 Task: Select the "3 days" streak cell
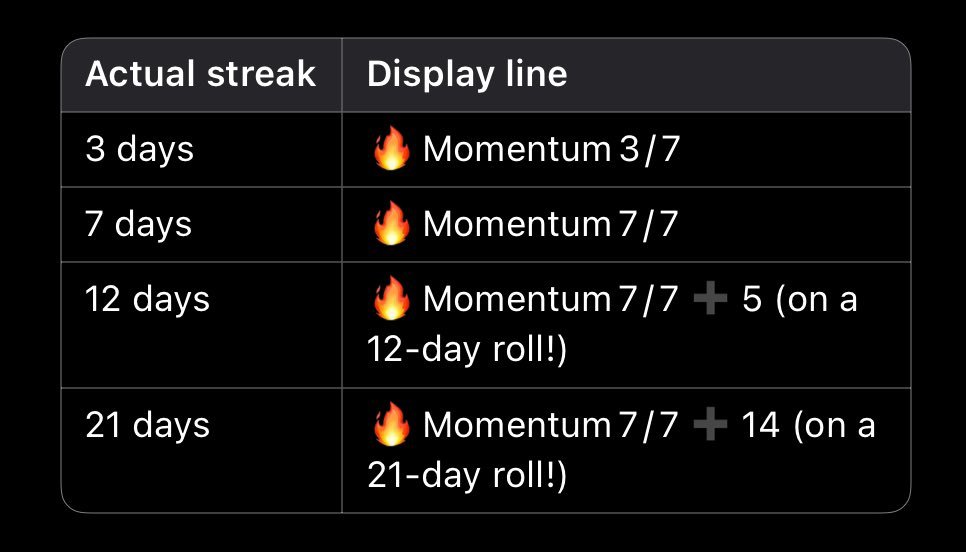[139, 149]
